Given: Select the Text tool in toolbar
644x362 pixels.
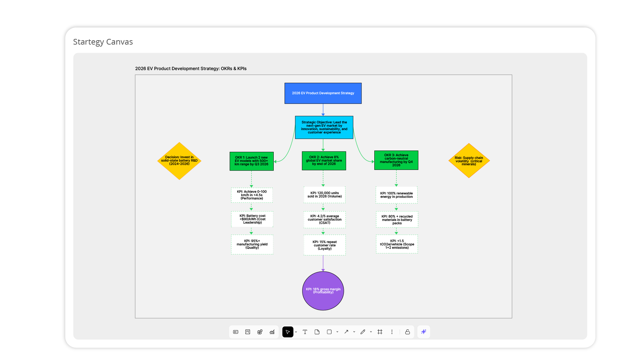Looking at the screenshot, I should pyautogui.click(x=305, y=332).
